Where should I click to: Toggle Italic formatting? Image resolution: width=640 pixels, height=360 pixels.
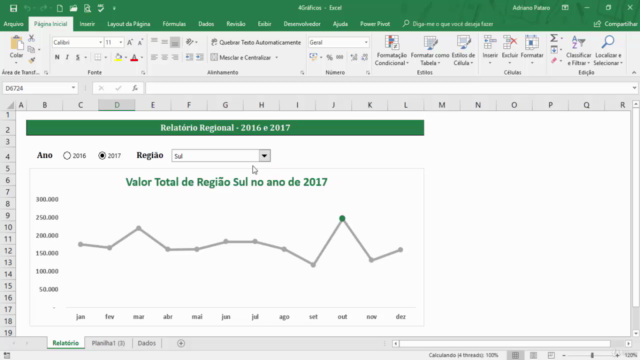tap(67, 58)
